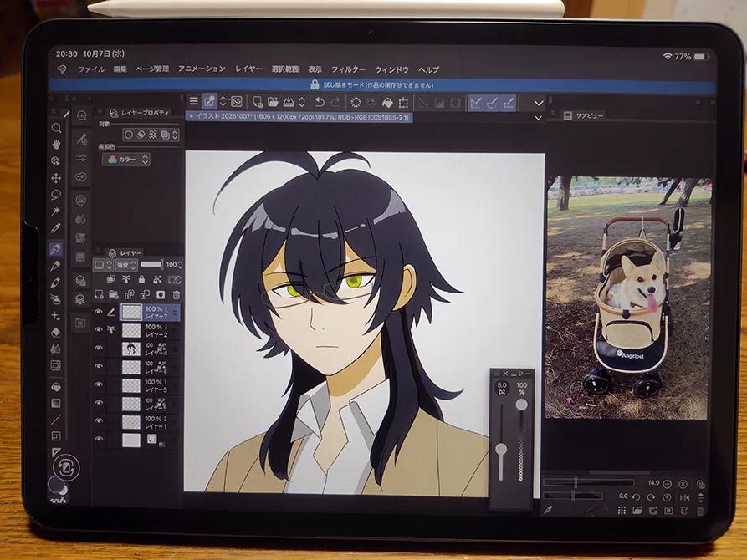Screen dimensions: 747x560
Task: Click the Fill bucket icon in command bar
Action: pyautogui.click(x=387, y=102)
